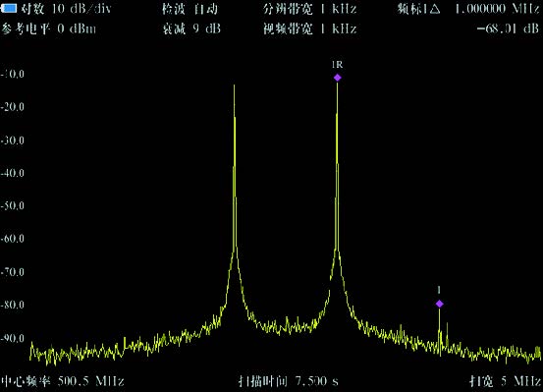
Task: Click the -60.0 y-axis label
Action: click(x=12, y=239)
